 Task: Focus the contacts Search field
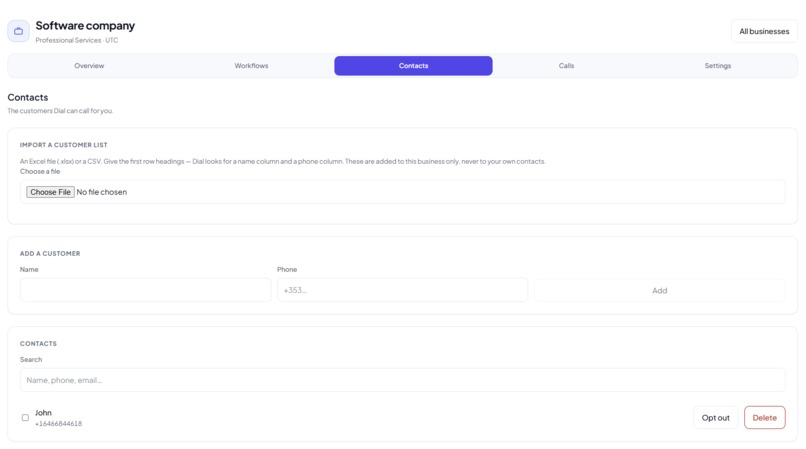tap(402, 380)
